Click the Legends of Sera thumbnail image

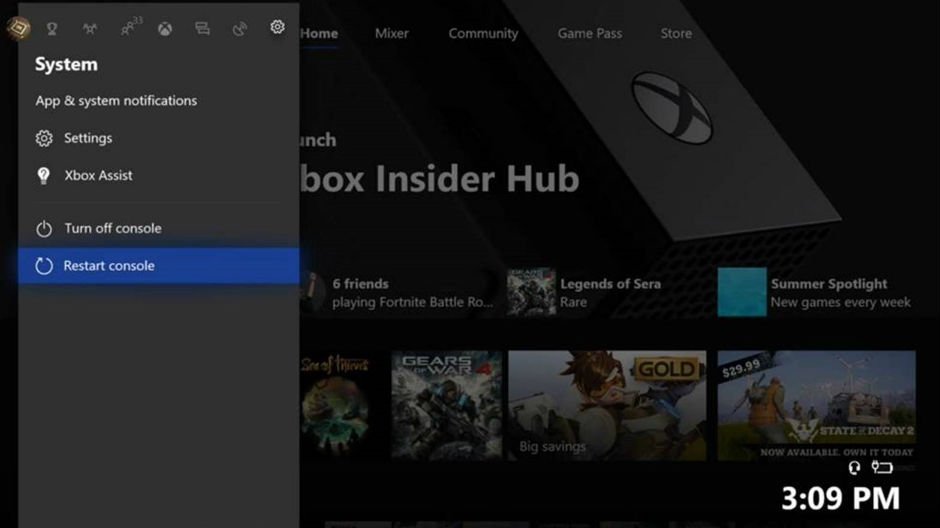pyautogui.click(x=531, y=292)
